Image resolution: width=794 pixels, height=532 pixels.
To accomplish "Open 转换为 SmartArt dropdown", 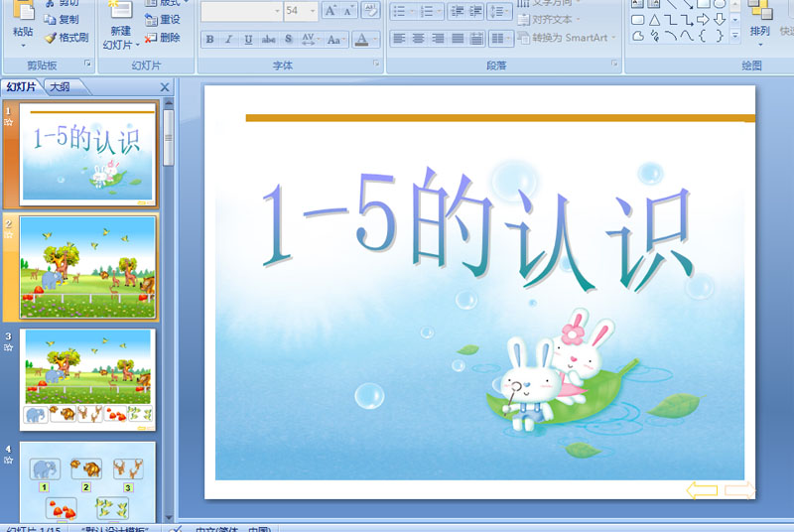I will [567, 38].
